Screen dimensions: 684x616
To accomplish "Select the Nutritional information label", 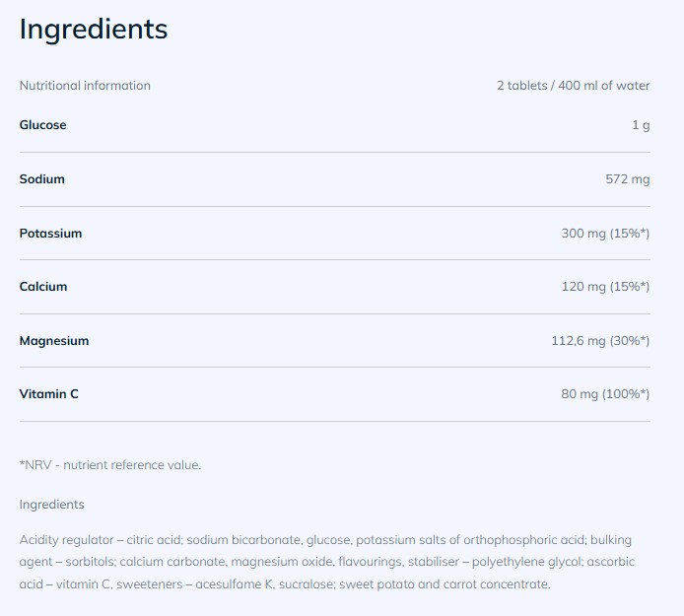I will (x=85, y=86).
